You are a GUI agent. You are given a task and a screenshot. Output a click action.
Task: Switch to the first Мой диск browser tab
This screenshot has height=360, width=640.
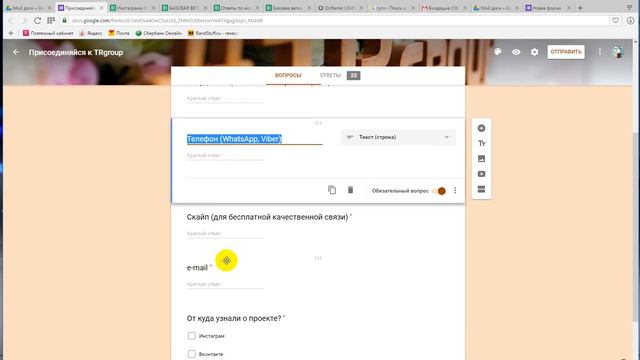point(28,8)
